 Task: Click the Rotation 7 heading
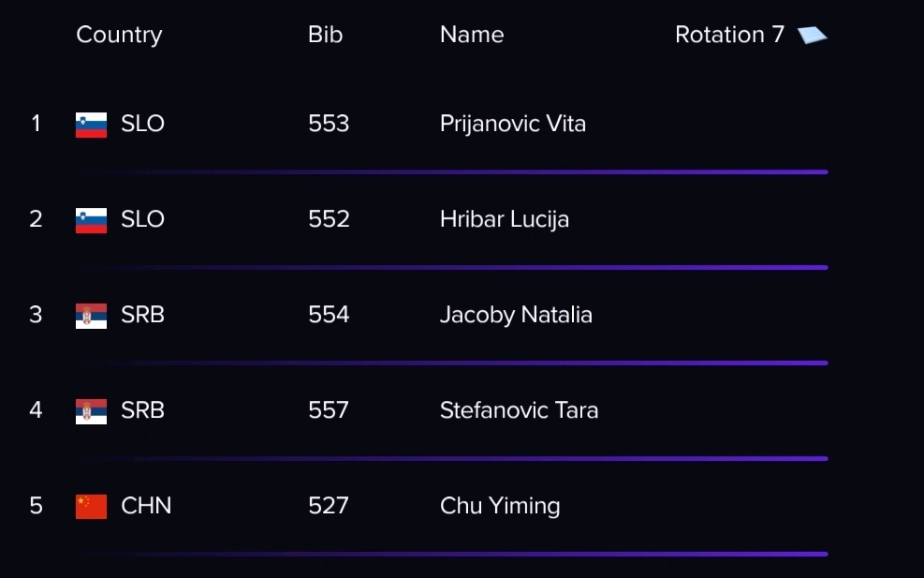[729, 35]
